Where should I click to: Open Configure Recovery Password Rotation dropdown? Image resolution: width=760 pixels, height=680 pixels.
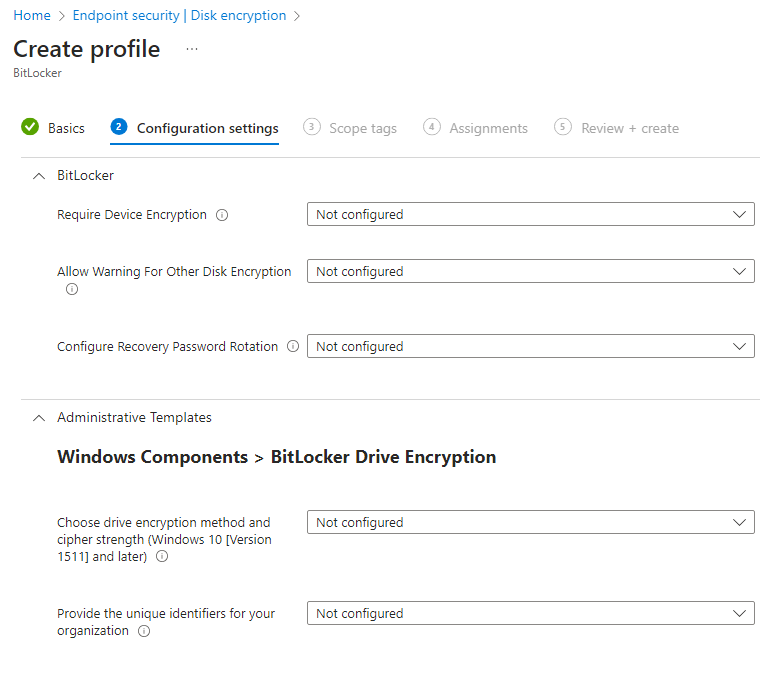pyautogui.click(x=531, y=347)
